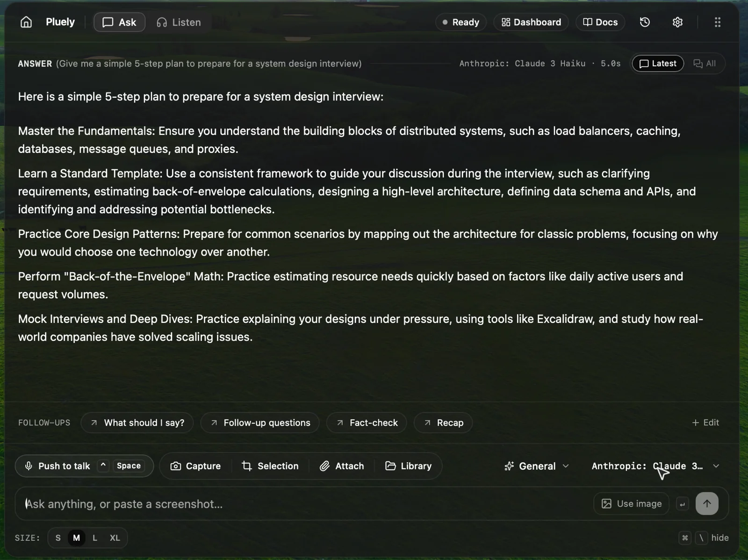Switch to the Listen tab
The image size is (748, 560).
pyautogui.click(x=179, y=22)
